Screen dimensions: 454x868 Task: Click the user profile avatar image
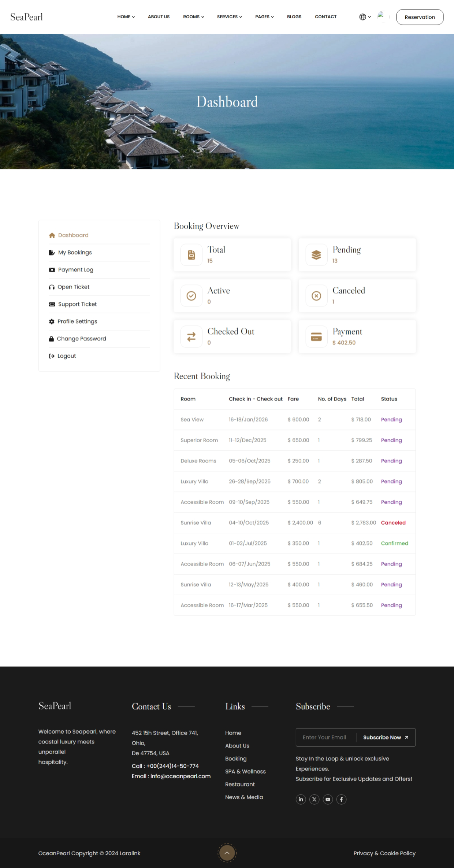(382, 17)
